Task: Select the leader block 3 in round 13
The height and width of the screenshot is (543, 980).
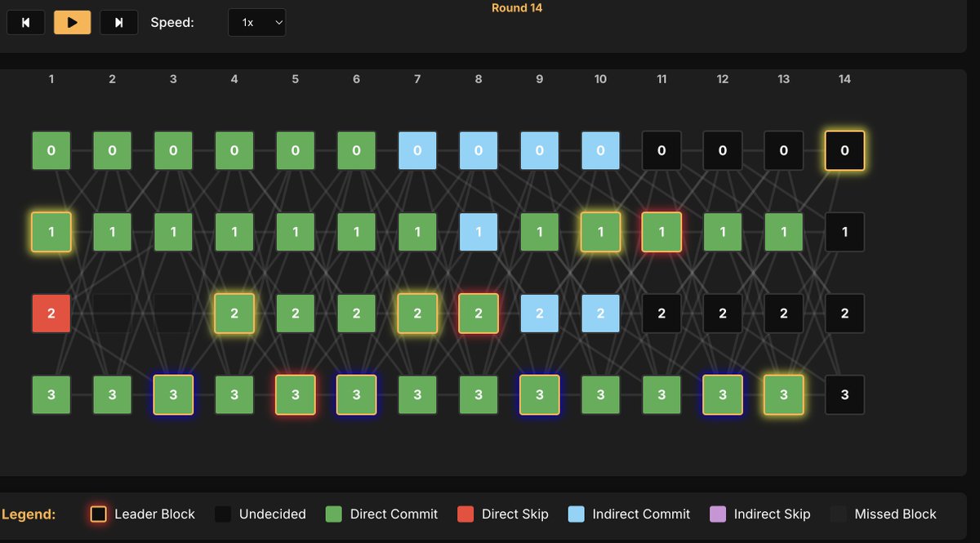Action: (784, 395)
